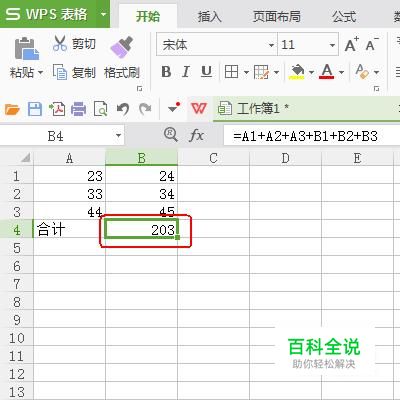Apply yellow fill color bucket
This screenshot has width=400, height=400.
[297, 72]
